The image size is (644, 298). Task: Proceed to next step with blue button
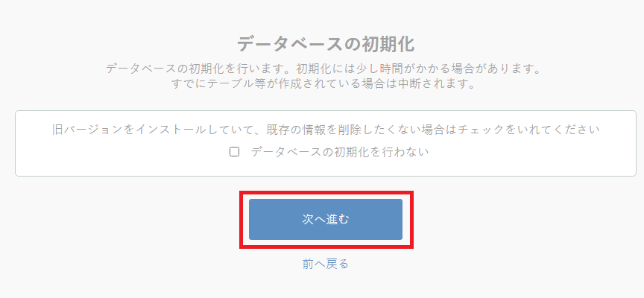[326, 220]
